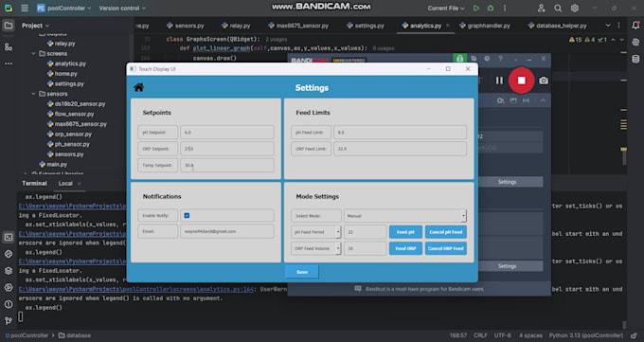This screenshot has height=342, width=644.
Task: Open the Bandicam lock icon
Action: coord(459,59)
